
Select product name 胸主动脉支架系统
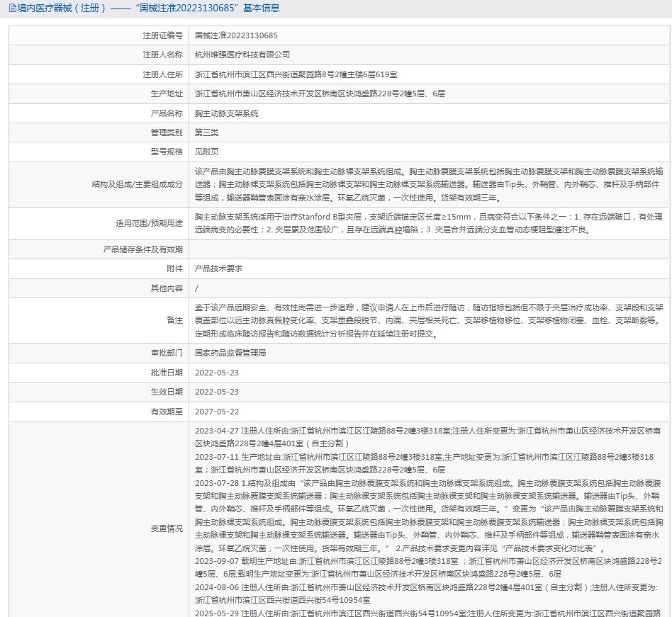pyautogui.click(x=227, y=113)
